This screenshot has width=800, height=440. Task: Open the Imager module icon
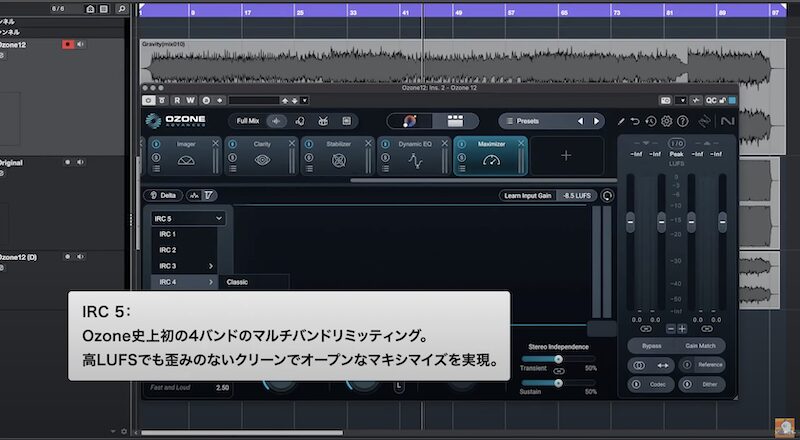point(186,161)
